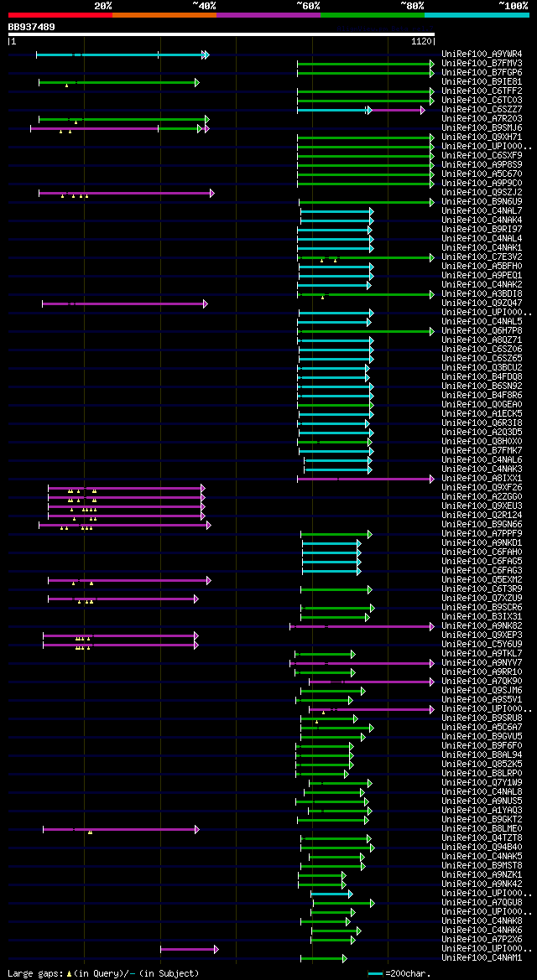Click the green ~80% identity legend segment
Viewport: 537px width, 980px height.
click(x=373, y=14)
